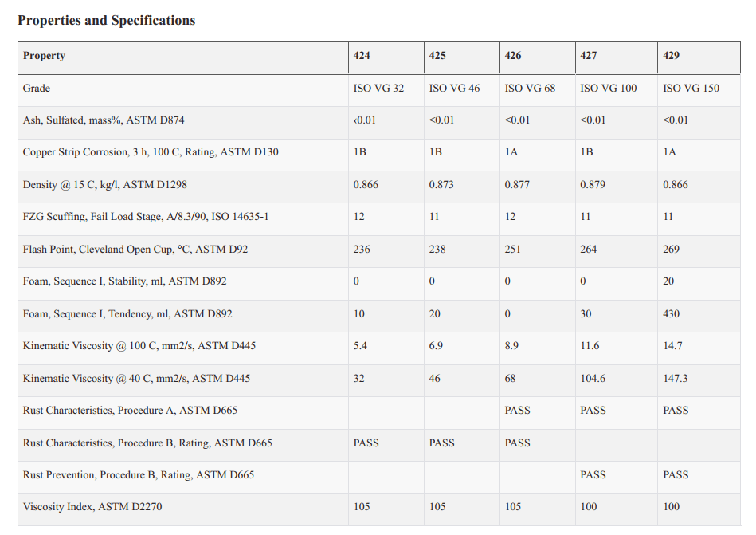Click "Viscosity Index, ASTM D2270" row label
The width and height of the screenshot is (756, 535).
click(92, 507)
